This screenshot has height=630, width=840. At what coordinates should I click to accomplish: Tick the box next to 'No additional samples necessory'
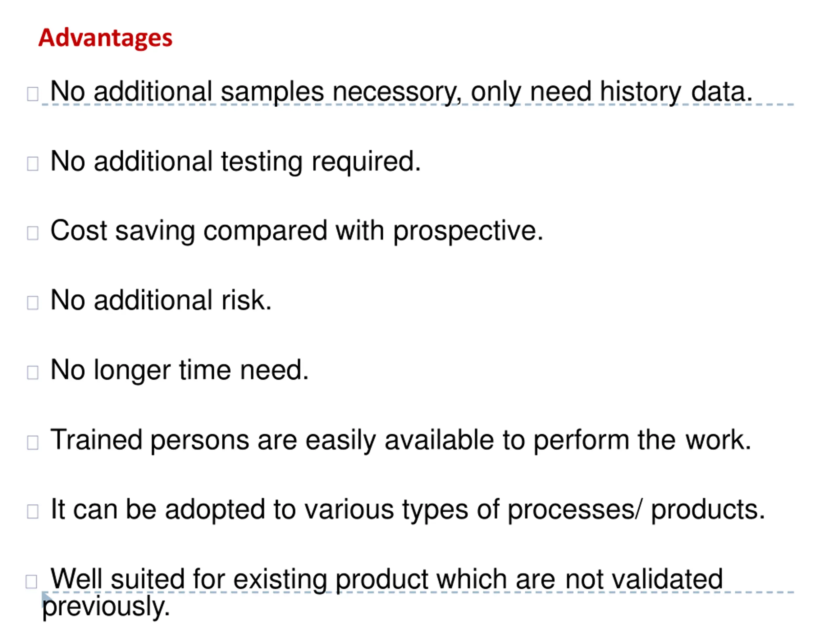[x=33, y=94]
